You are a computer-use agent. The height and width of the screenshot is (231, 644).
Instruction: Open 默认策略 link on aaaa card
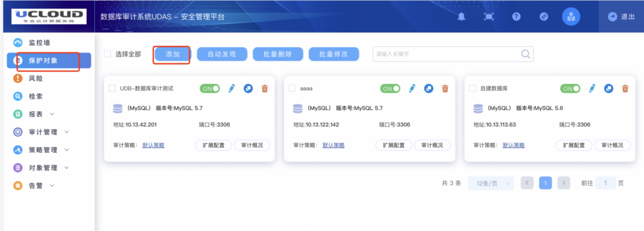coord(333,145)
